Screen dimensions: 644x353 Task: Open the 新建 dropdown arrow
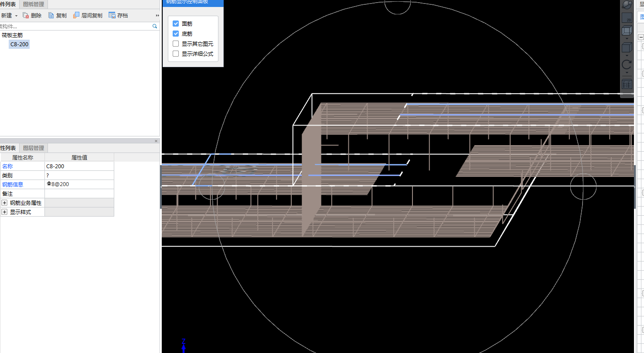click(16, 16)
